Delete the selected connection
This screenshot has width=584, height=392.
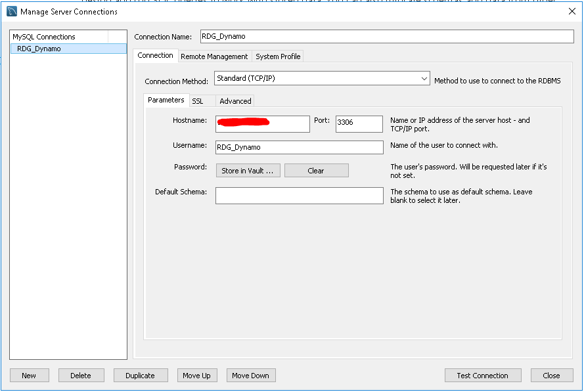coord(81,375)
